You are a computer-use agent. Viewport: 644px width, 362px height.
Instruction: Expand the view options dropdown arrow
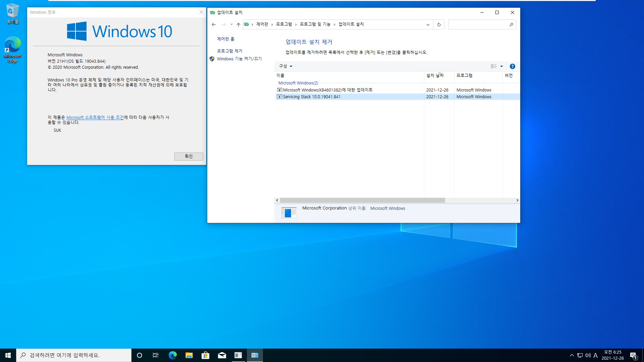(x=501, y=66)
